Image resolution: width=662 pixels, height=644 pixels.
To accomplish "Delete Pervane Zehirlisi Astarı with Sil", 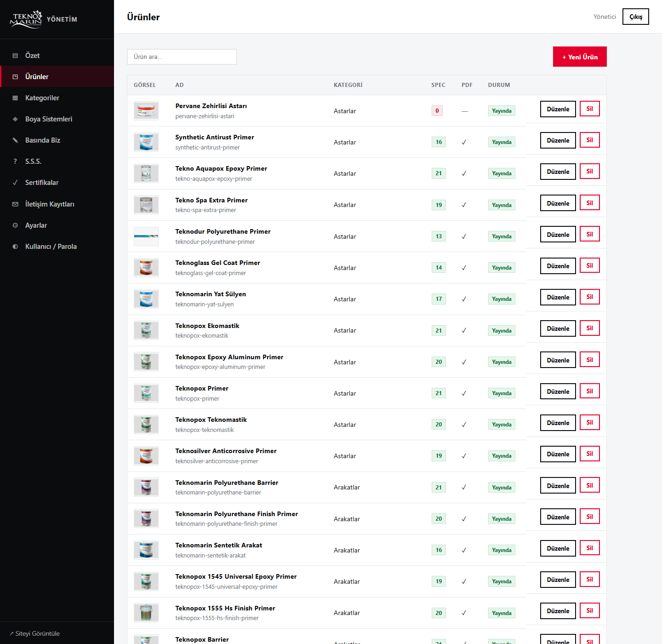I will tap(590, 109).
